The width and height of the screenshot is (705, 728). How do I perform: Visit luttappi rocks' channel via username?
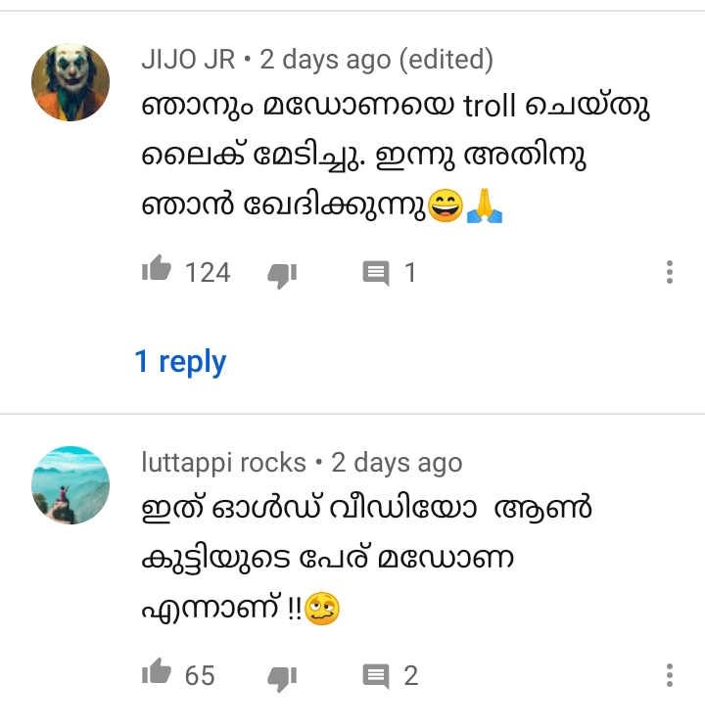223,463
